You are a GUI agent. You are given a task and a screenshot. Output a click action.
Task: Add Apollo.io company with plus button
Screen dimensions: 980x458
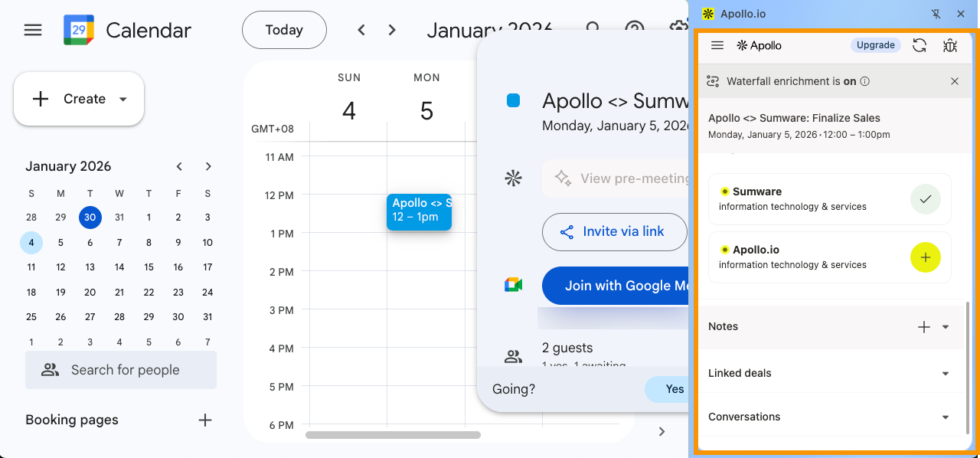[925, 257]
